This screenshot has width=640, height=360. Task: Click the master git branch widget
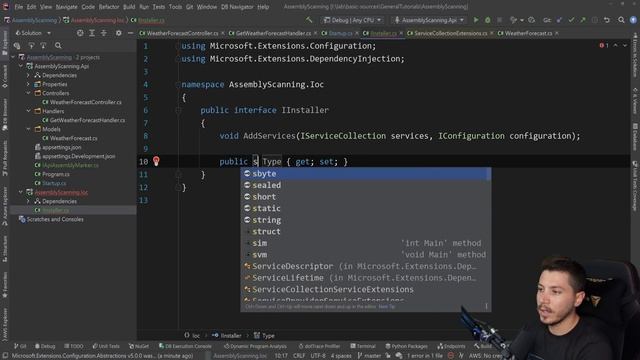tap(369, 356)
